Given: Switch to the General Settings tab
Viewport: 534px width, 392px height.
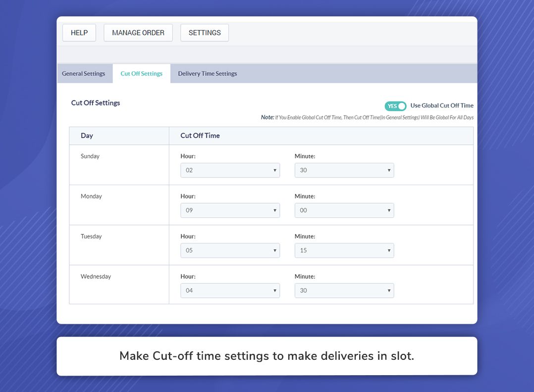Looking at the screenshot, I should [84, 73].
